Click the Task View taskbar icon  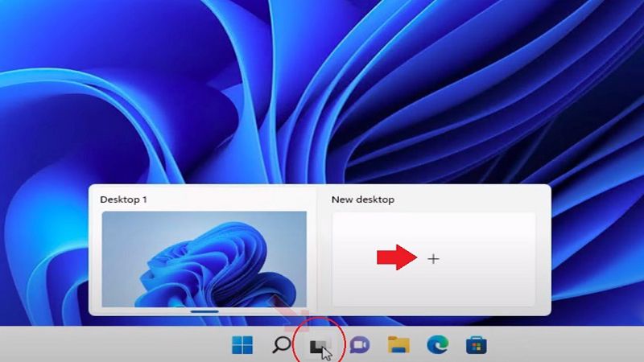[x=320, y=346]
